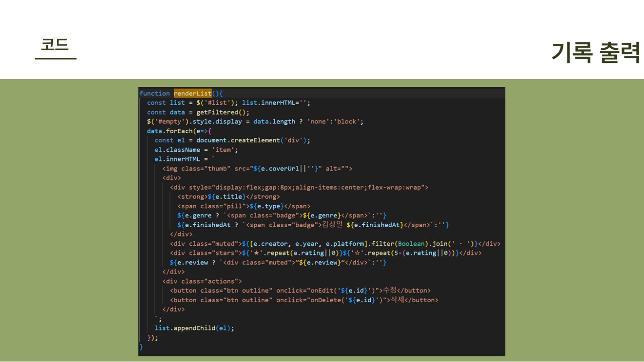Image resolution: width=644 pixels, height=362 pixels.
Task: Click the div class="stars" line
Action: [326, 253]
